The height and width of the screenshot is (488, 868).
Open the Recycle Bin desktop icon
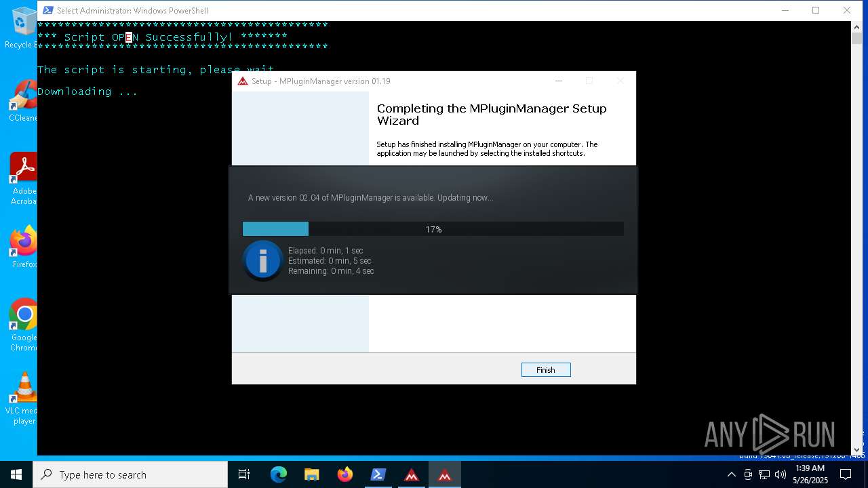point(23,28)
